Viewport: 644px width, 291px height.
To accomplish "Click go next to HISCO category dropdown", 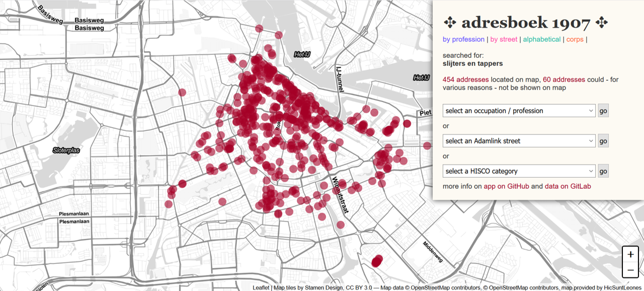I will [x=603, y=171].
